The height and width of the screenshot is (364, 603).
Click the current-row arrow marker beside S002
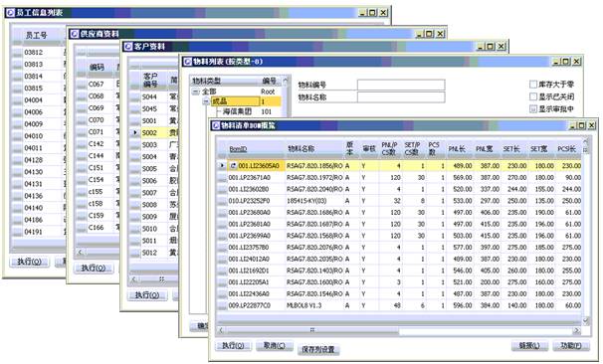click(135, 132)
